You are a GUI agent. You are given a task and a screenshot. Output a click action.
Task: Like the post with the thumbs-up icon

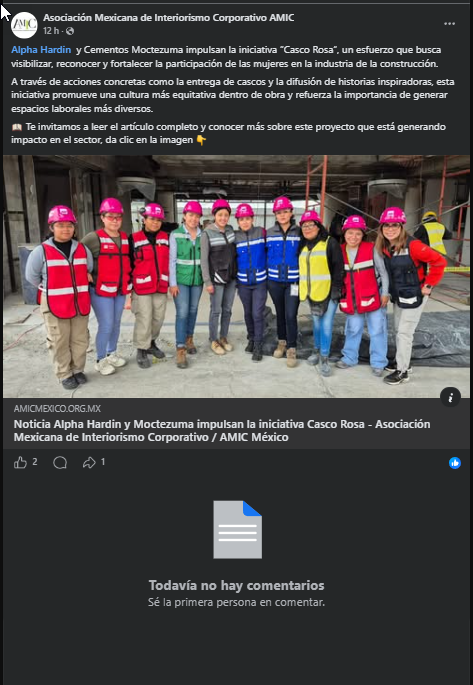tap(21, 463)
